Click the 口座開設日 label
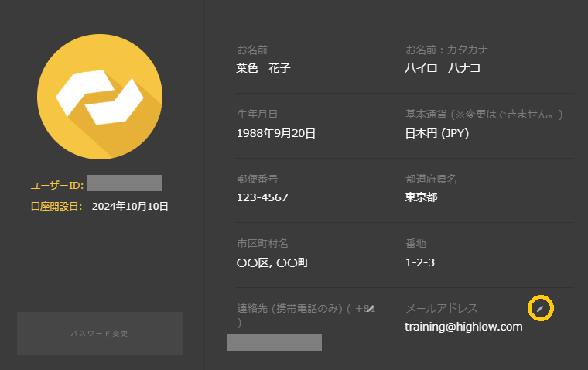588x370 pixels. [56, 206]
